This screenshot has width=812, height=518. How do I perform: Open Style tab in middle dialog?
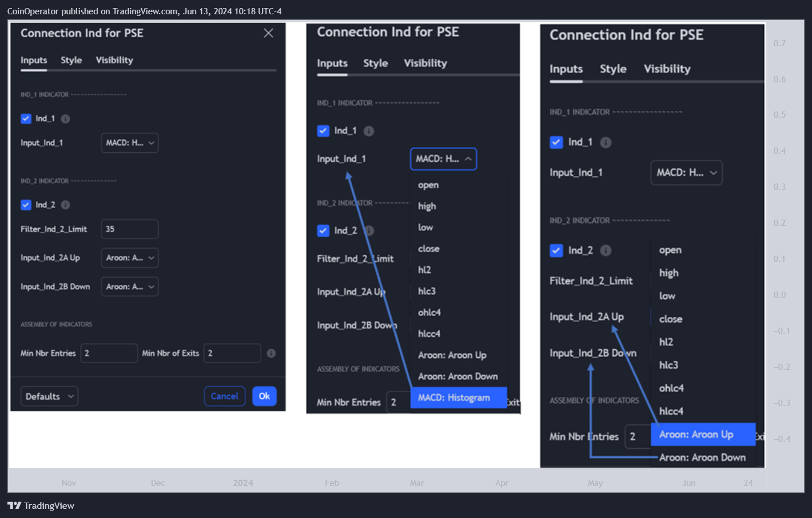[376, 63]
